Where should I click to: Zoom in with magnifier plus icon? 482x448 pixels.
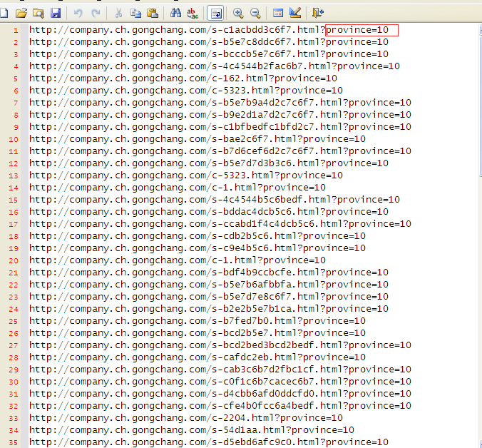(237, 13)
